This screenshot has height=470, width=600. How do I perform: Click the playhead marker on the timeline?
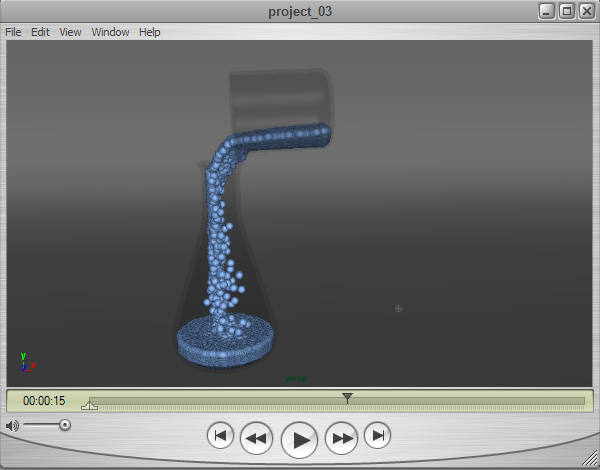[x=347, y=398]
